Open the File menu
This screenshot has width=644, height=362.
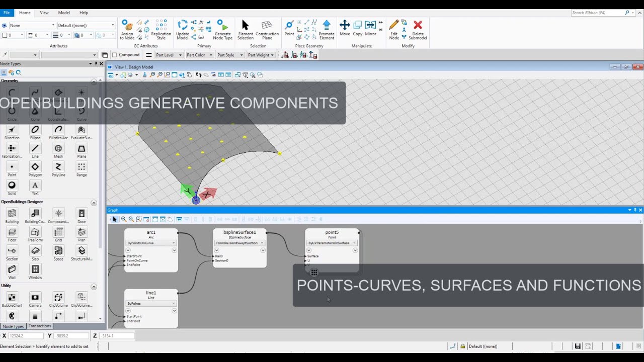coord(7,13)
